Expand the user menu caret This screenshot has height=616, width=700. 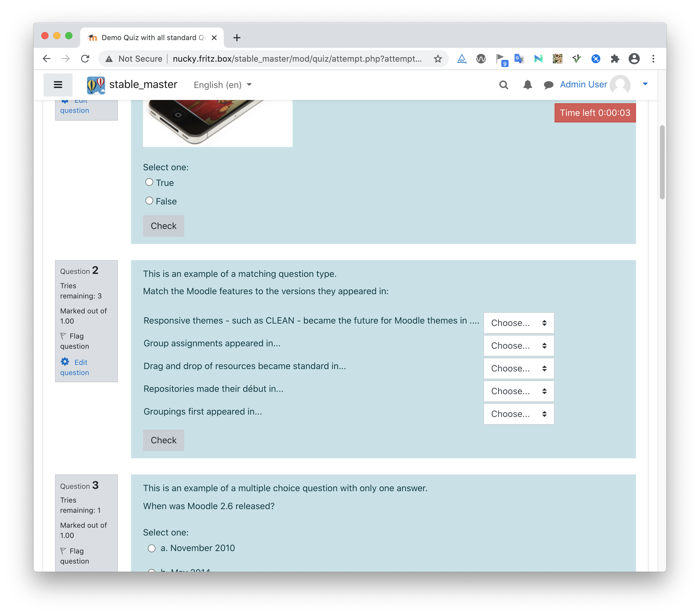pyautogui.click(x=645, y=84)
